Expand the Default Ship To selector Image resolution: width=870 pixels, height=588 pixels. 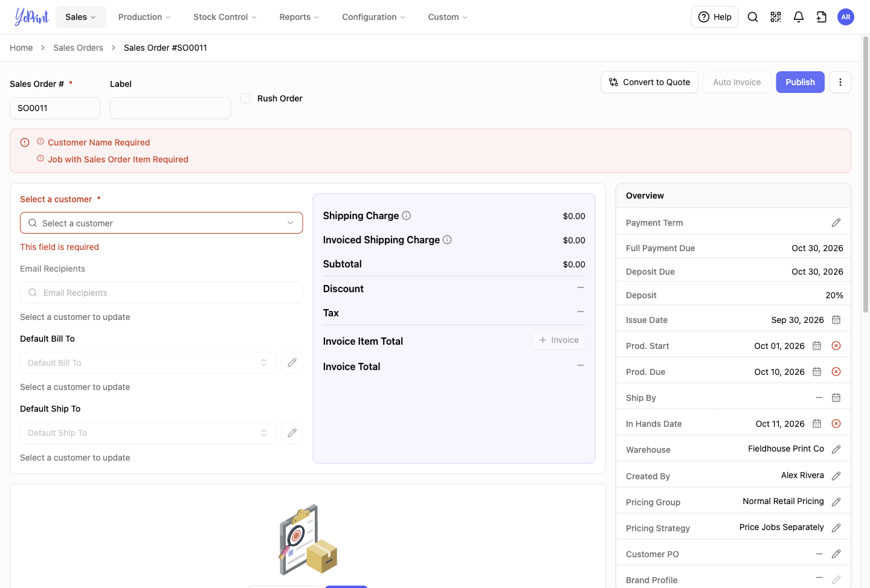(x=148, y=433)
